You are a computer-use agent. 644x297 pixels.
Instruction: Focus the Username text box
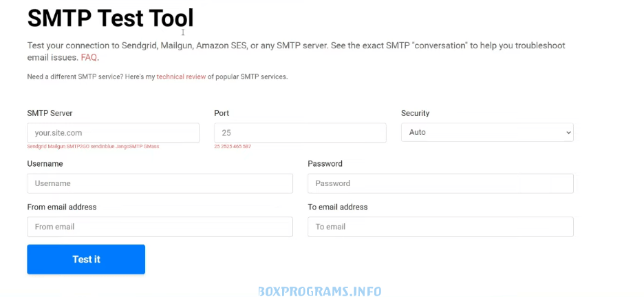pyautogui.click(x=160, y=183)
